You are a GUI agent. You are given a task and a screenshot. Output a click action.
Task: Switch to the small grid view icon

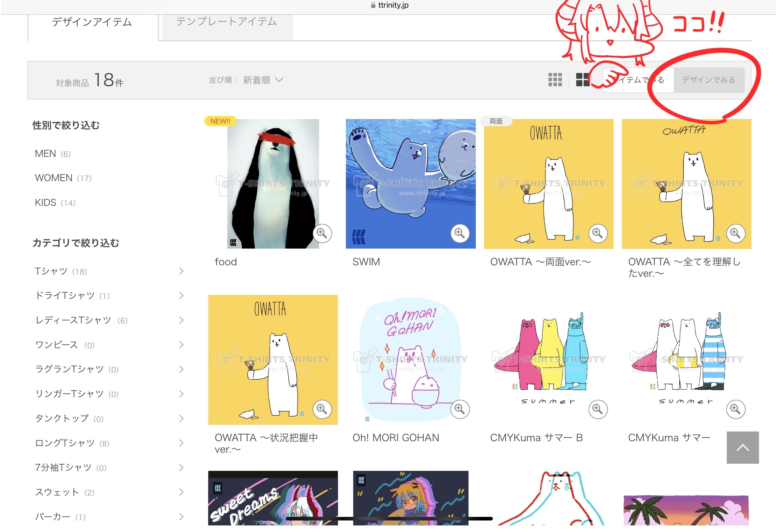click(555, 80)
